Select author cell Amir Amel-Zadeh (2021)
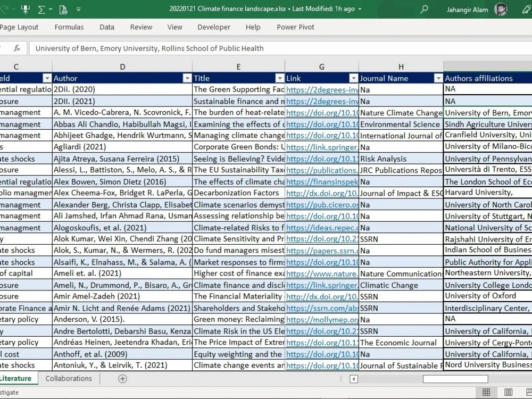 122,296
